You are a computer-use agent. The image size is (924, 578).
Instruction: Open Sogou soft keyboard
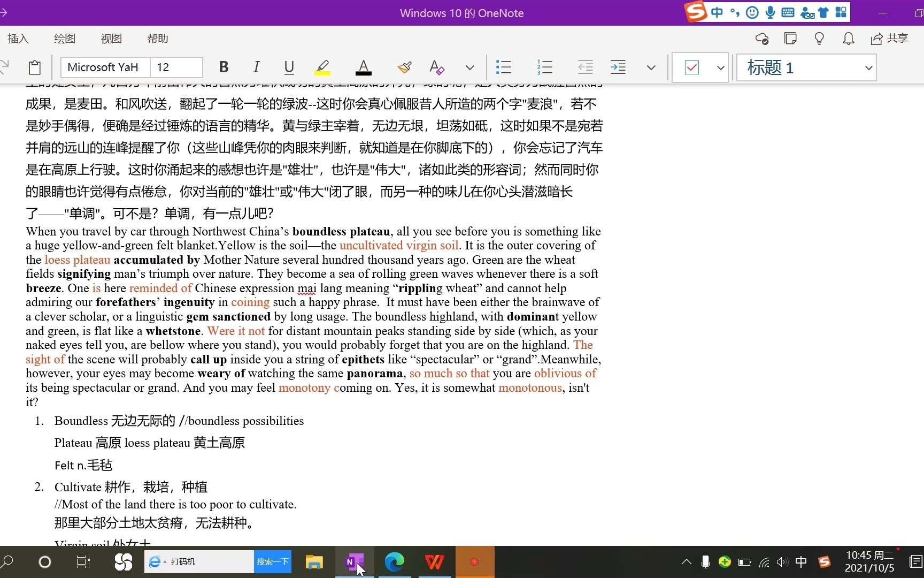tap(788, 12)
